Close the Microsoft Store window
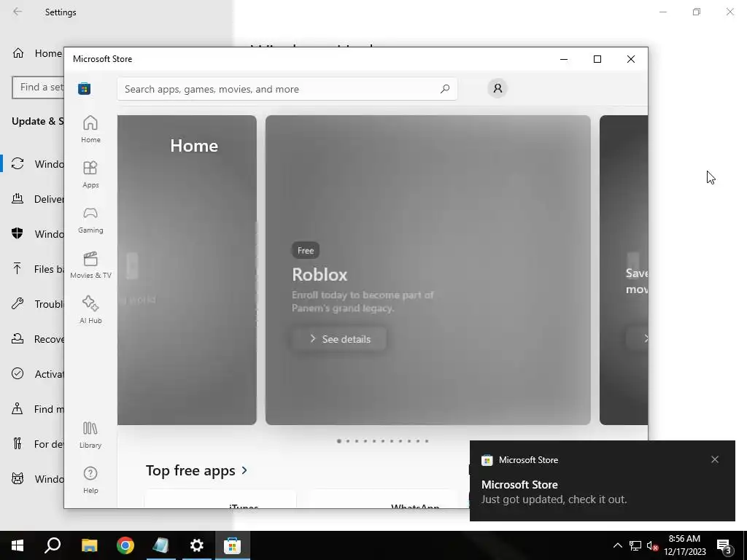This screenshot has height=560, width=747. (631, 59)
